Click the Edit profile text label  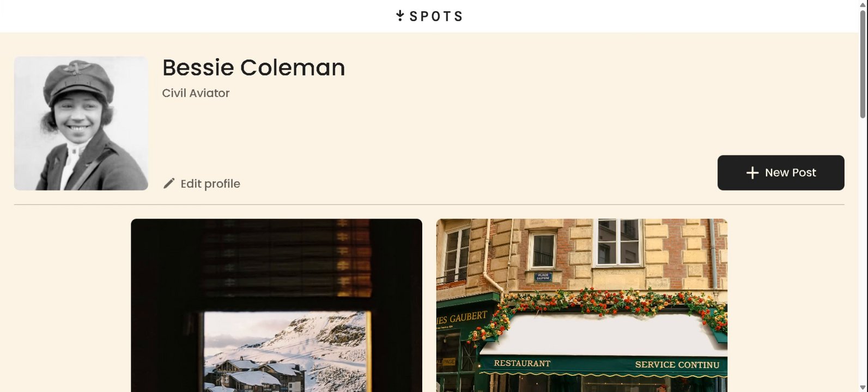coord(210,183)
